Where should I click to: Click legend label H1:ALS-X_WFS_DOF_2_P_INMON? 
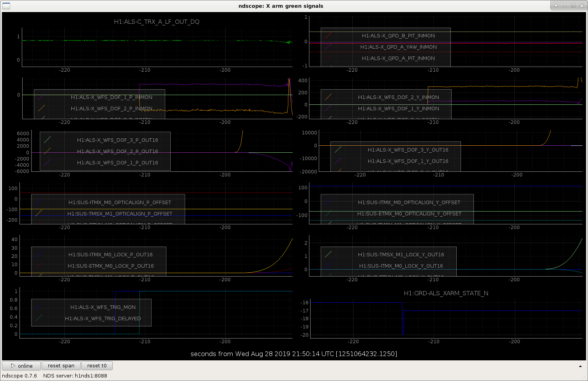[x=111, y=108]
